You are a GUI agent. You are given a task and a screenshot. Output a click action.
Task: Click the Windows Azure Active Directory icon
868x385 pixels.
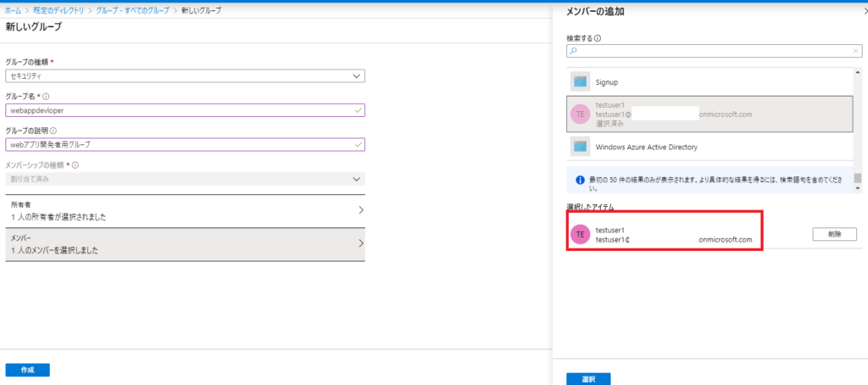tap(580, 147)
